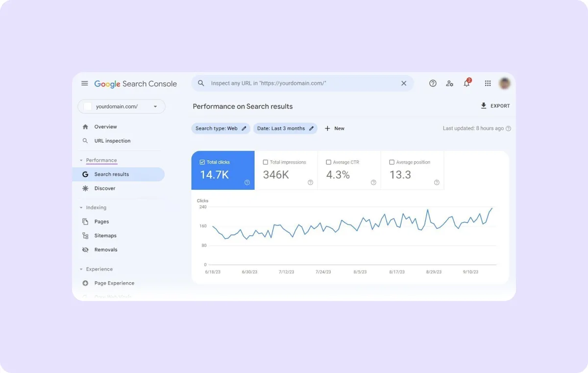The width and height of the screenshot is (588, 373).
Task: Click the Overview home icon
Action: 85,126
